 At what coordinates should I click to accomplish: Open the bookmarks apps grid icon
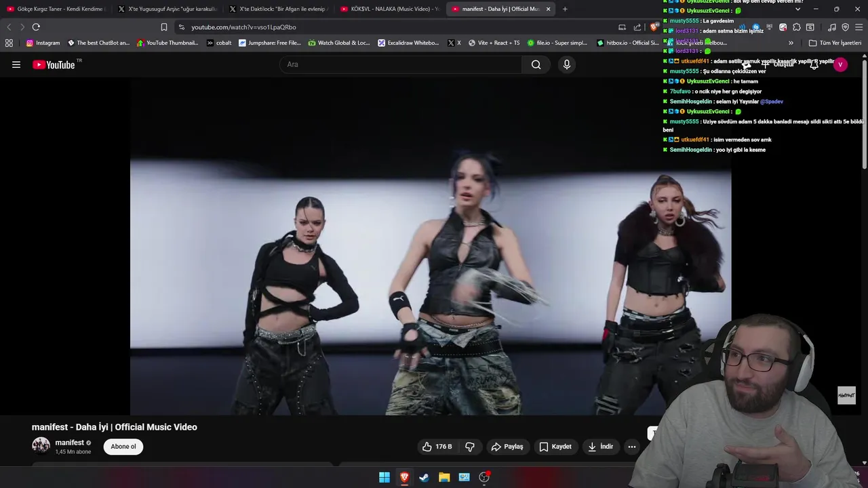[9, 43]
